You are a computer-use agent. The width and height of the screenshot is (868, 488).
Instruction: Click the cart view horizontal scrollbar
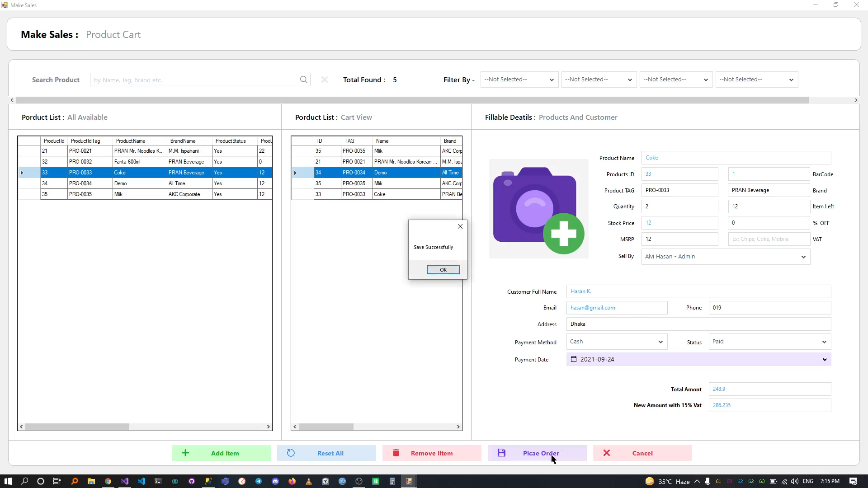(326, 427)
